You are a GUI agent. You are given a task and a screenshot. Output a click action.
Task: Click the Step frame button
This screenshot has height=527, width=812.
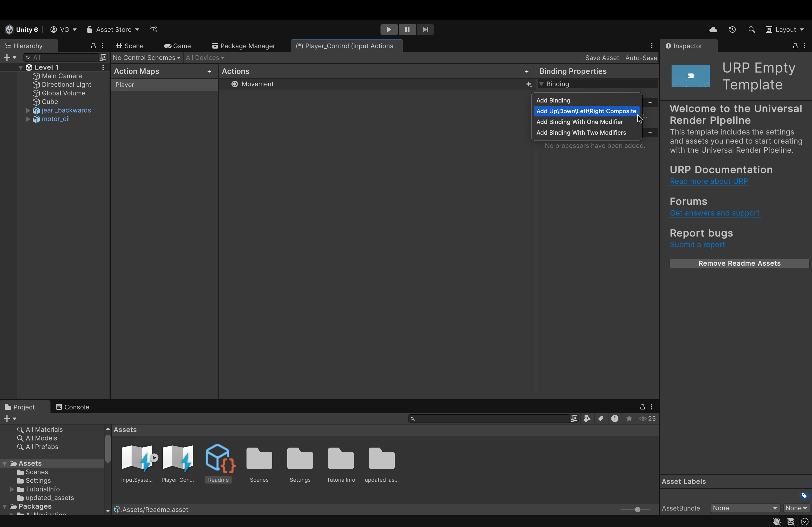point(425,30)
